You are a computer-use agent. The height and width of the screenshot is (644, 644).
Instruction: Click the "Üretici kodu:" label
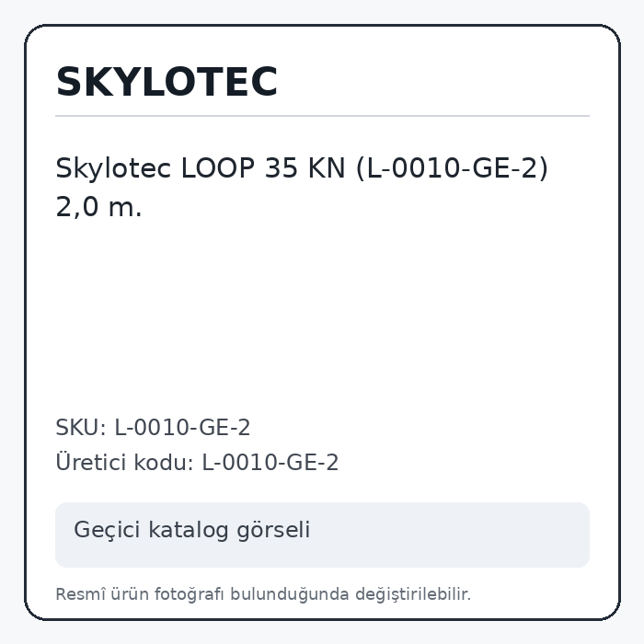click(x=124, y=462)
